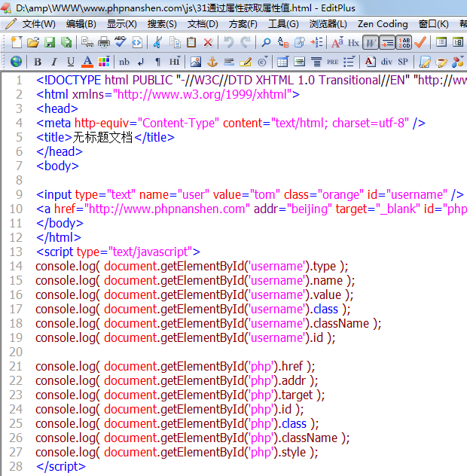
Task: Toggle the directory window panel
Action: (x=458, y=42)
